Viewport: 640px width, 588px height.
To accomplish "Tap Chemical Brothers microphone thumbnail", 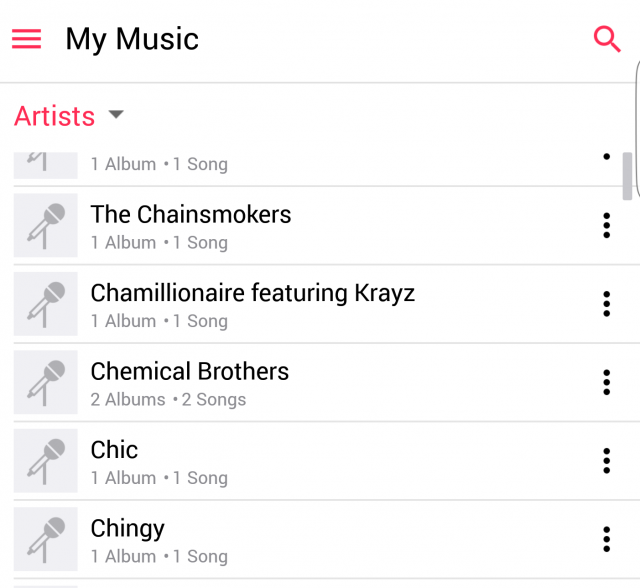I will pyautogui.click(x=46, y=382).
